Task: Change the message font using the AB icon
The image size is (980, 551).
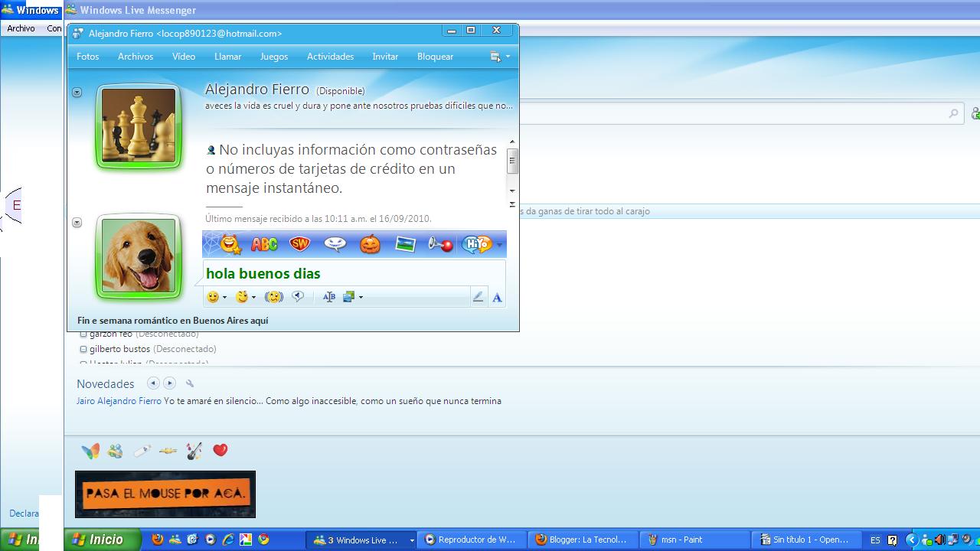Action: pos(328,297)
